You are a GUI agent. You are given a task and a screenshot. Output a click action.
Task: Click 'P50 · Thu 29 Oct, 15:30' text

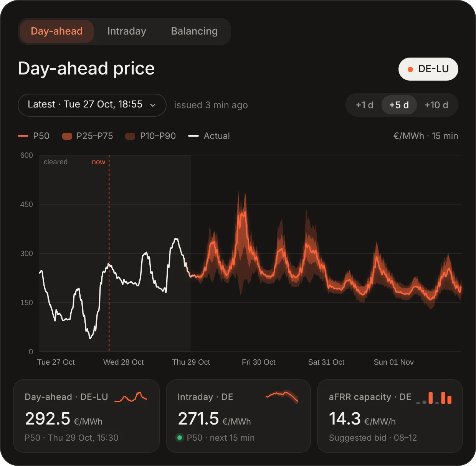[x=71, y=438]
